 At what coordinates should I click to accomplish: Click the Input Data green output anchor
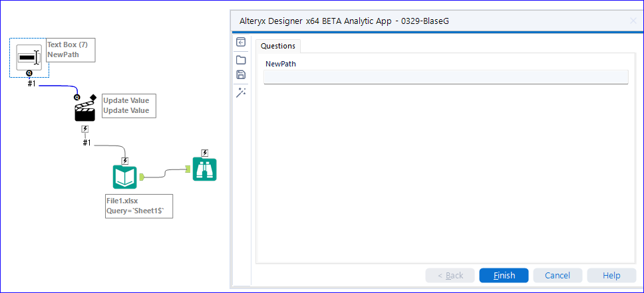click(x=142, y=177)
